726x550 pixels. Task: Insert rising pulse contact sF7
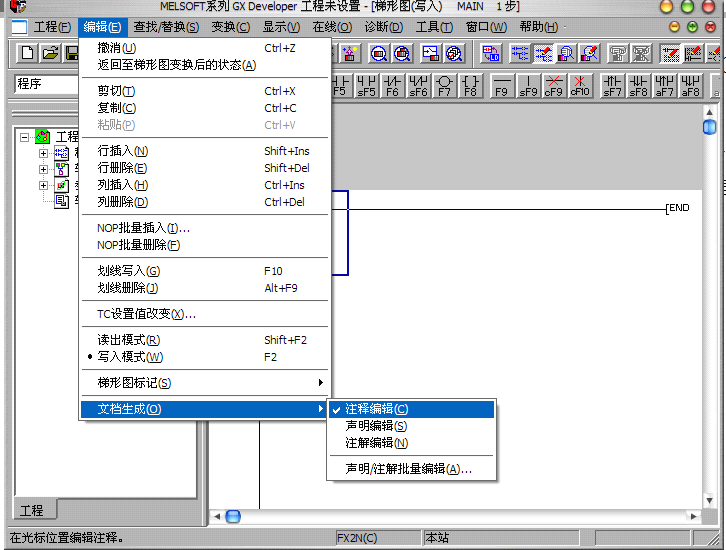click(612, 86)
